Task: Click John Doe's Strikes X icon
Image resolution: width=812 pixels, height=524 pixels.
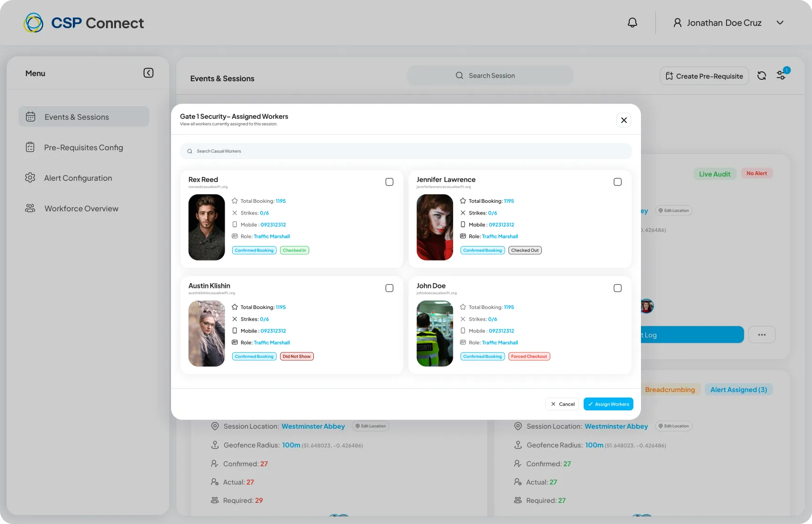Action: tap(463, 319)
